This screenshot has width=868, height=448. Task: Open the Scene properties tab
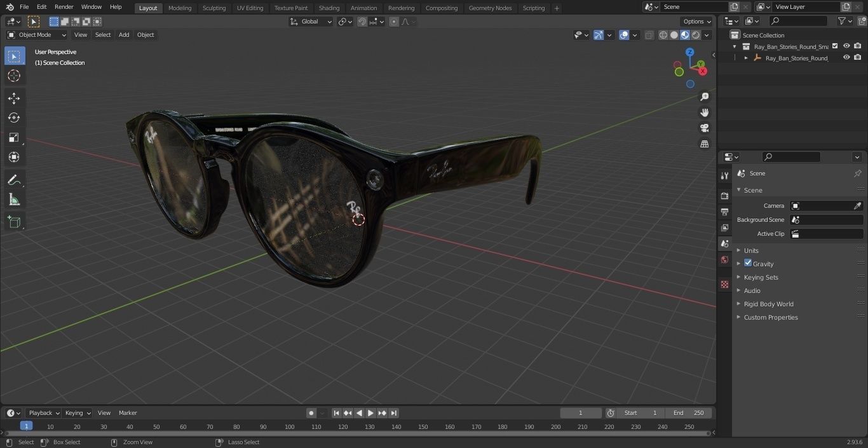(x=724, y=243)
